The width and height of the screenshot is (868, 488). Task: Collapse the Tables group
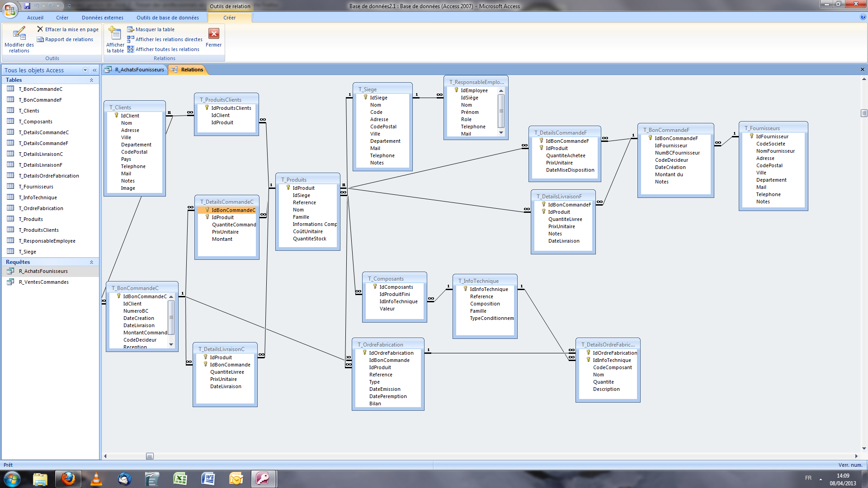pyautogui.click(x=91, y=80)
